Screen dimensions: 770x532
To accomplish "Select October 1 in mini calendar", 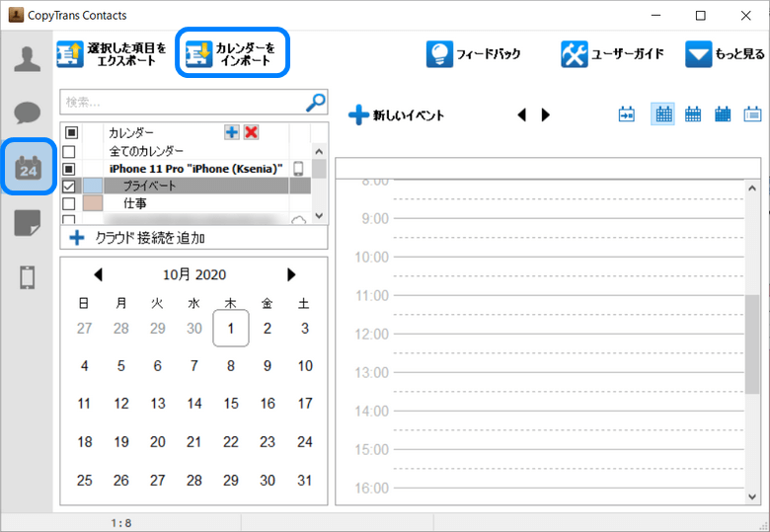I will (x=231, y=329).
